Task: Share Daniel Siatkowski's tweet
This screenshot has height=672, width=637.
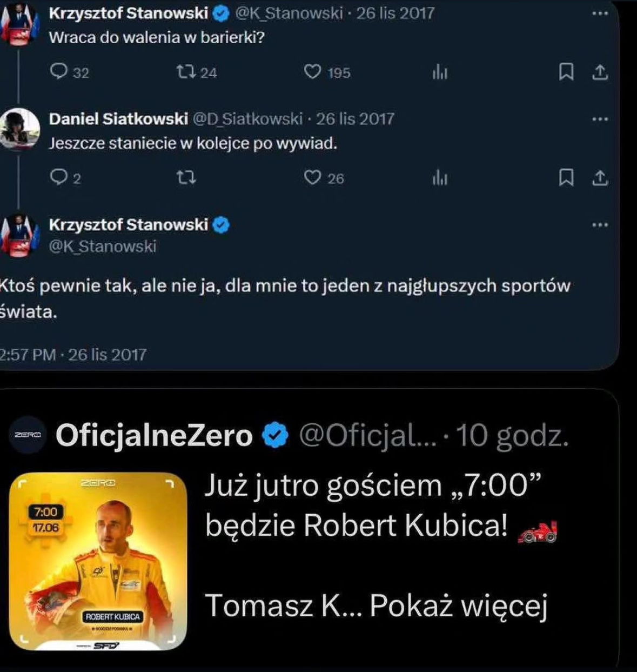Action: click(600, 178)
